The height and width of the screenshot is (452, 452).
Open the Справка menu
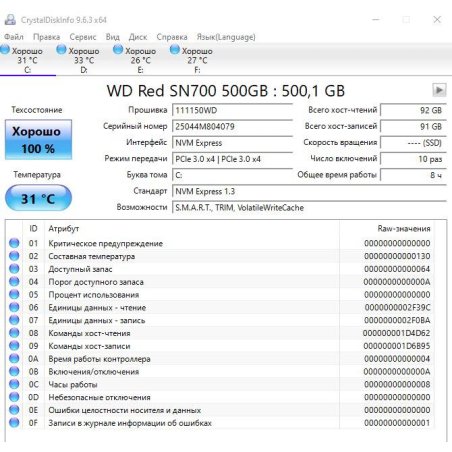pyautogui.click(x=172, y=37)
